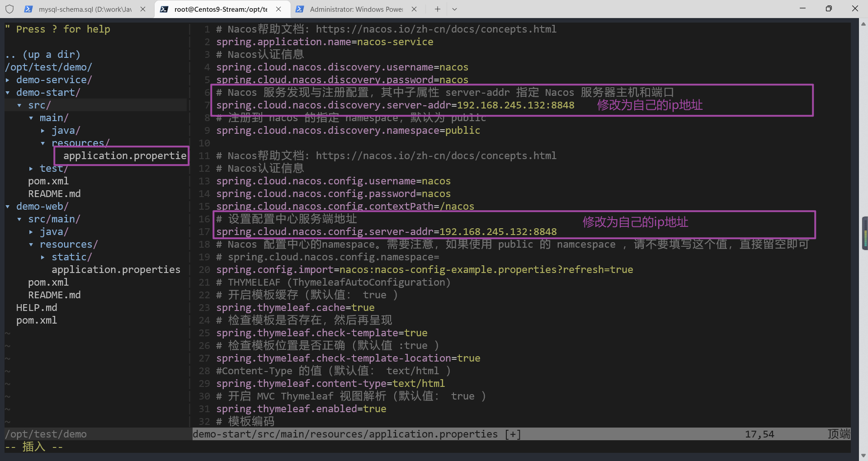Open the tab list dropdown chevron
This screenshot has width=868, height=461.
pos(454,9)
